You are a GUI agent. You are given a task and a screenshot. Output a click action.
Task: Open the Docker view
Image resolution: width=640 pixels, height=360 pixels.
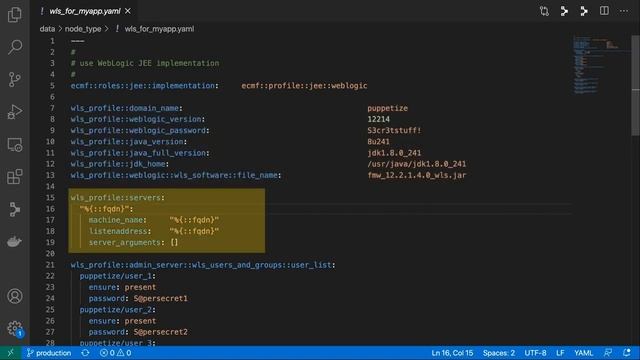[x=15, y=242]
